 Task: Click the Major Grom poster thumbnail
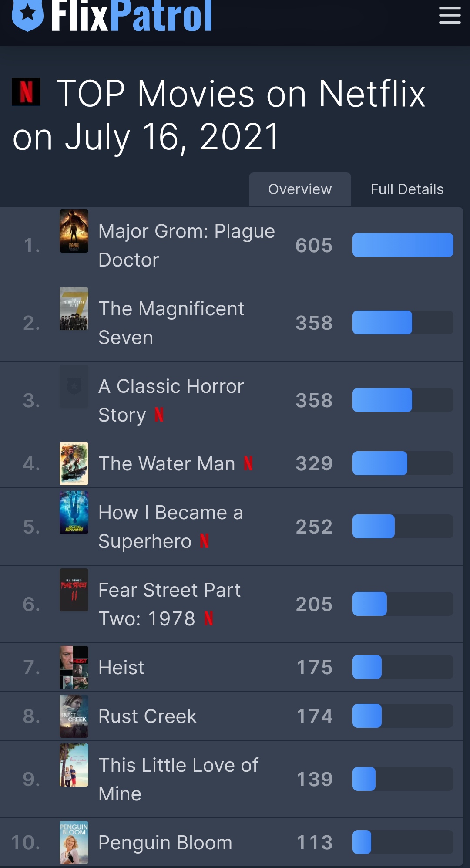coord(74,231)
